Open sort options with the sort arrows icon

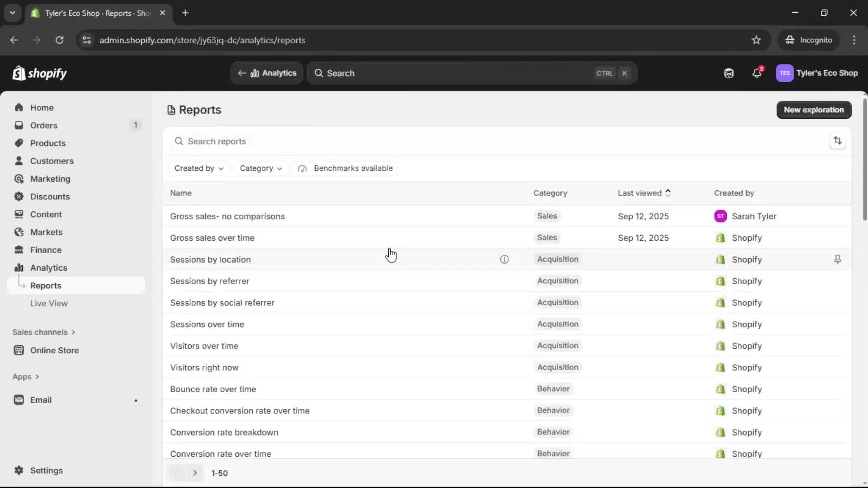coord(838,141)
